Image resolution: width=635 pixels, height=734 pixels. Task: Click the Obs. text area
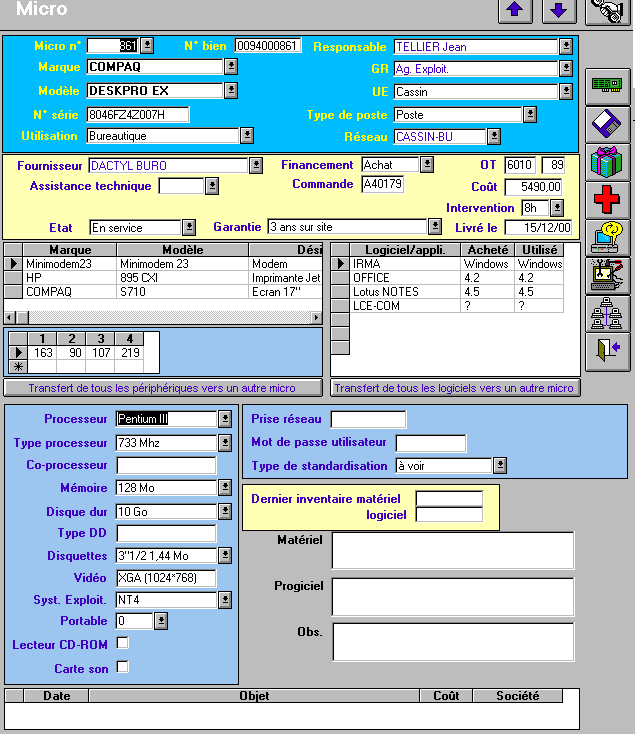click(453, 642)
